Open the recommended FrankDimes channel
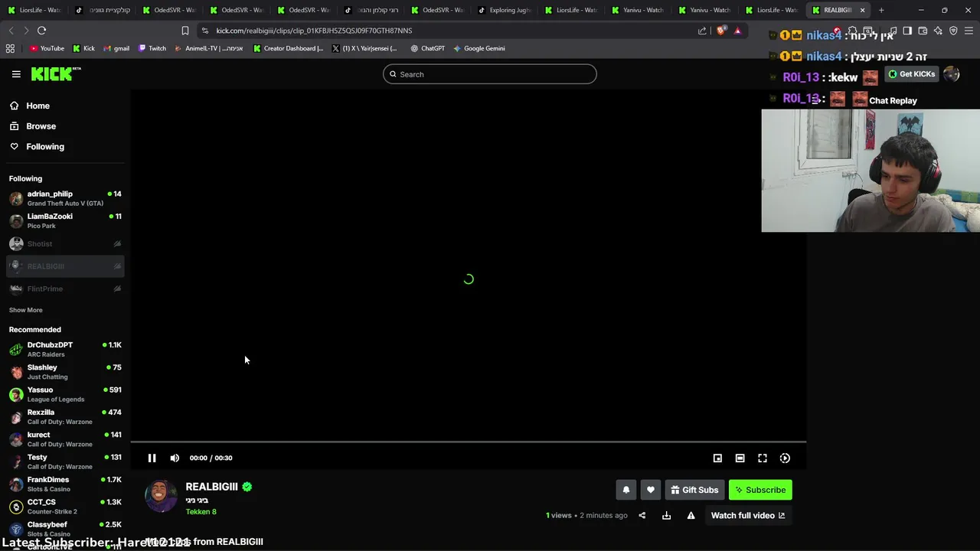Viewport: 980px width, 551px height. click(66, 484)
